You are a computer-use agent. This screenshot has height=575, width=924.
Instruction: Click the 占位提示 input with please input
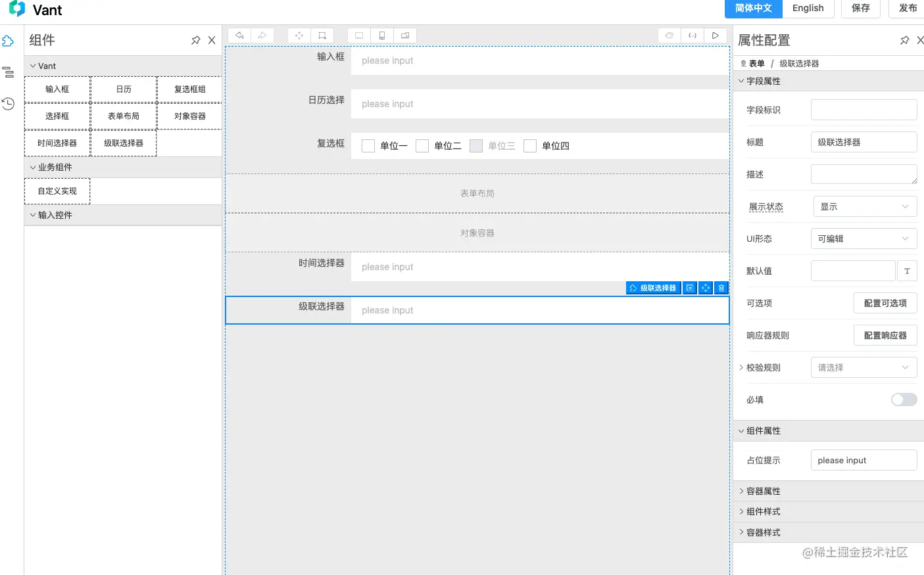coord(864,460)
